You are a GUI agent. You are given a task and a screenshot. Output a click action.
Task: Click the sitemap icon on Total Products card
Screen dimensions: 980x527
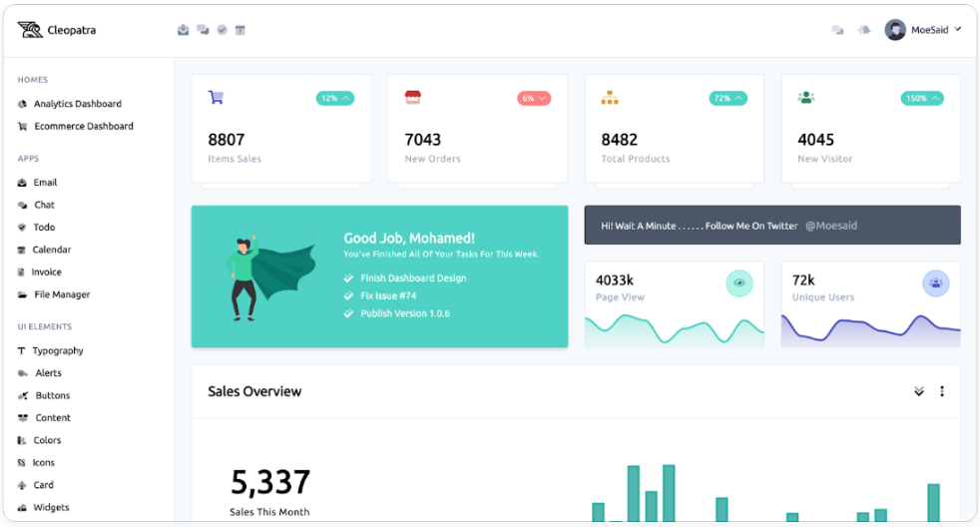click(610, 98)
